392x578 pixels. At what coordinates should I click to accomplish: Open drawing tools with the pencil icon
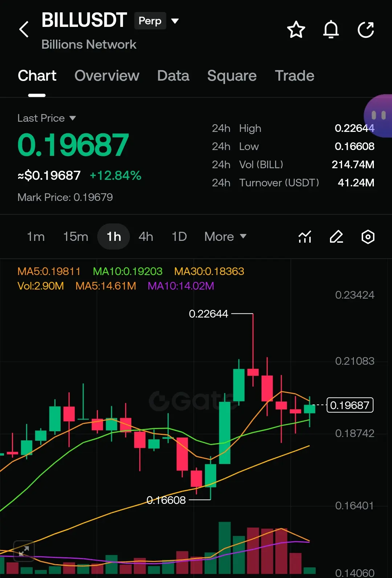pyautogui.click(x=336, y=237)
